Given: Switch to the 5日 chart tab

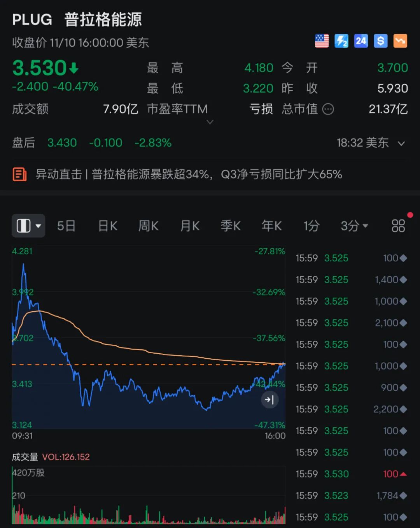Looking at the screenshot, I should pos(66,226).
